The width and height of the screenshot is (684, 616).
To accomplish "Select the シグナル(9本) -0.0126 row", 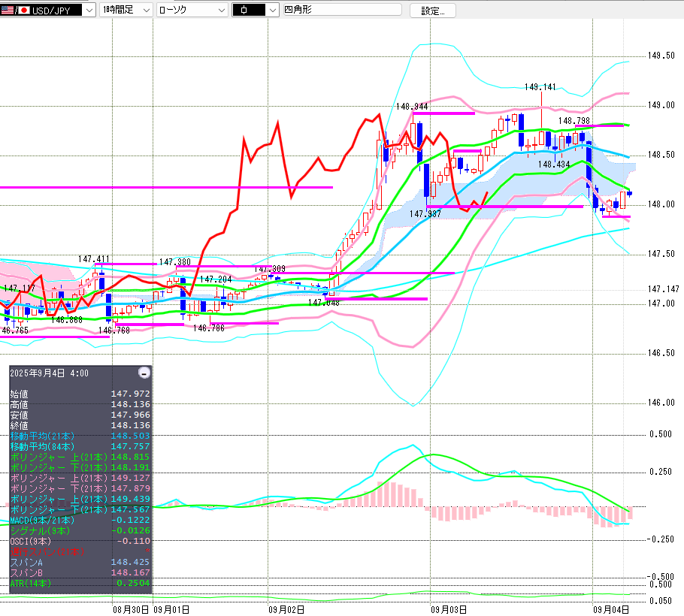I will 80,530.
